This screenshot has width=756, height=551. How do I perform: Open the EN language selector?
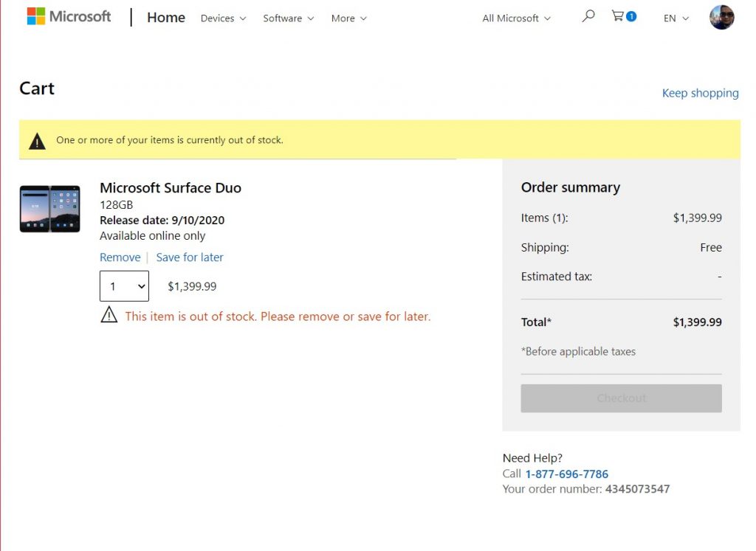676,18
